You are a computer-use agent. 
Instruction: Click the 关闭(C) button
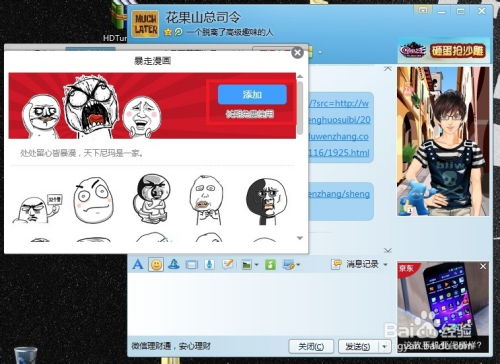[x=311, y=347]
